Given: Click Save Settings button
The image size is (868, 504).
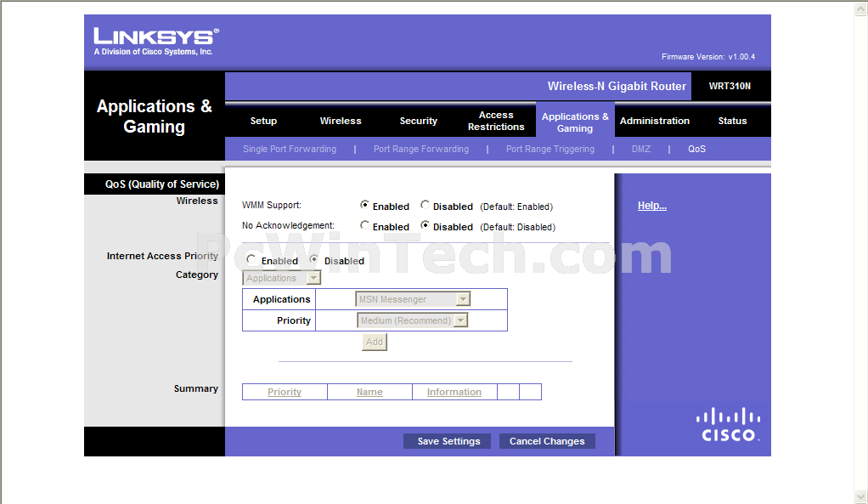Looking at the screenshot, I should click(448, 441).
